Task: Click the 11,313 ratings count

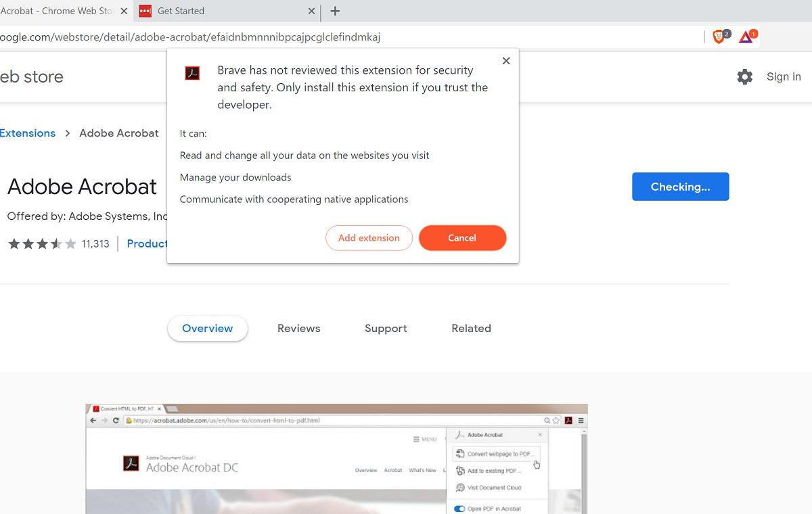Action: click(95, 243)
